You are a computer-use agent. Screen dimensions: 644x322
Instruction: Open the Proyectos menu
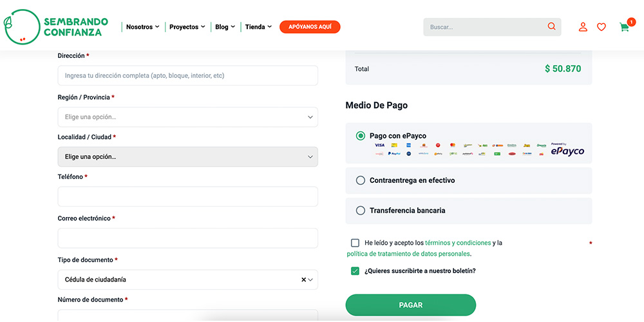click(187, 27)
